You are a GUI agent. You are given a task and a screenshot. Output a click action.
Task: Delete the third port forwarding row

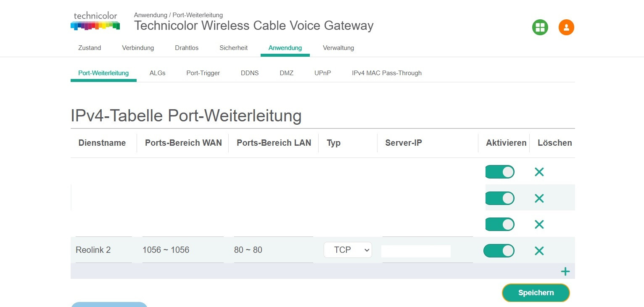[x=539, y=224]
